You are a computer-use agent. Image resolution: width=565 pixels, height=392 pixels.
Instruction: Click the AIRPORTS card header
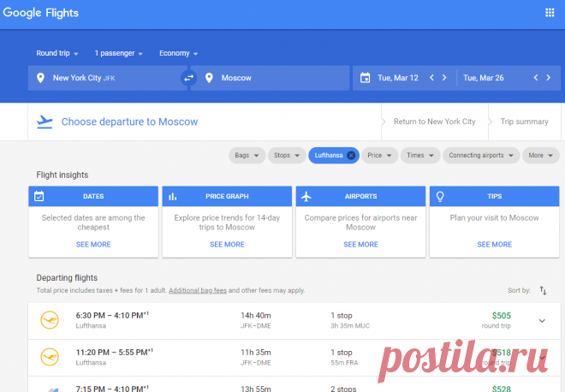[x=360, y=196]
